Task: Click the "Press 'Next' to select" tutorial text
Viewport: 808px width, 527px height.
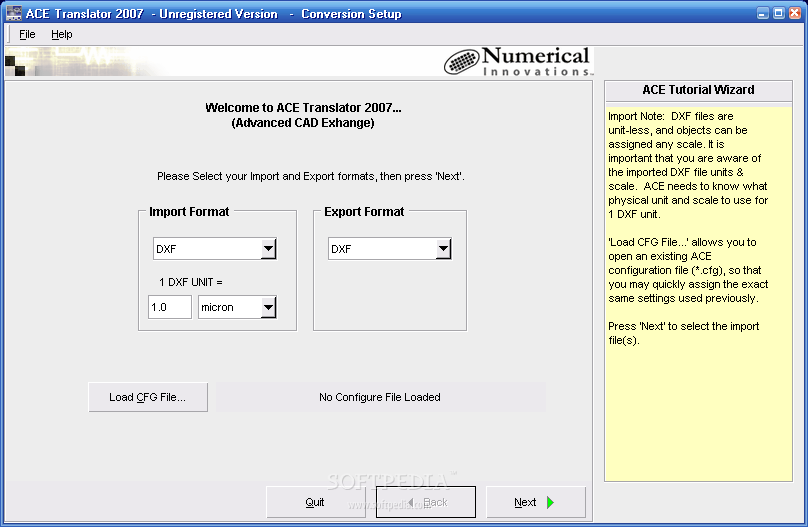Action: (x=683, y=333)
